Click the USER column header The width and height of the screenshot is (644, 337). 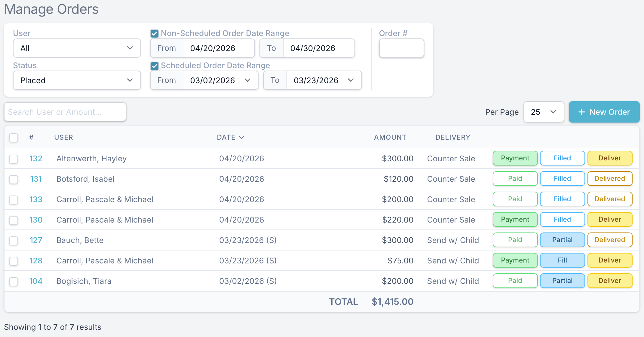pos(63,137)
